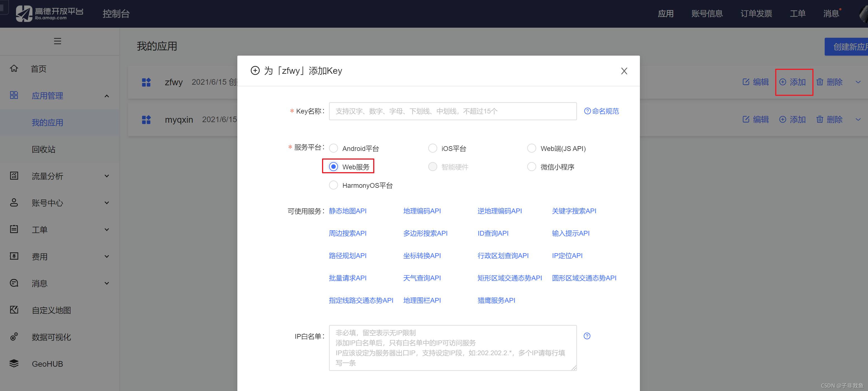Screen dimensions: 868x391
Task: Click the plus circle icon in myqxin row
Action: pos(783,119)
